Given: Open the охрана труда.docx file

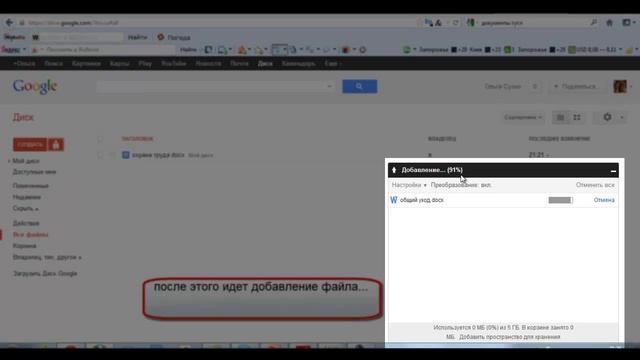Looking at the screenshot, I should [x=158, y=155].
